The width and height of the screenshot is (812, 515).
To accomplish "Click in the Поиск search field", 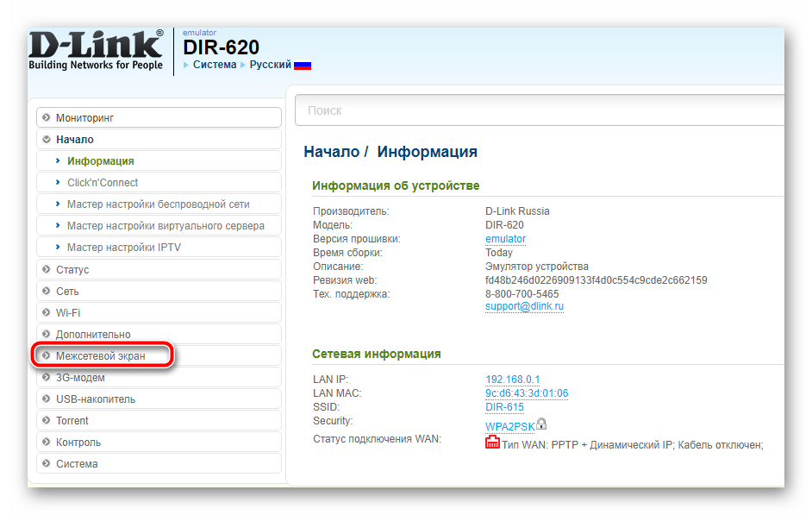I will (534, 110).
